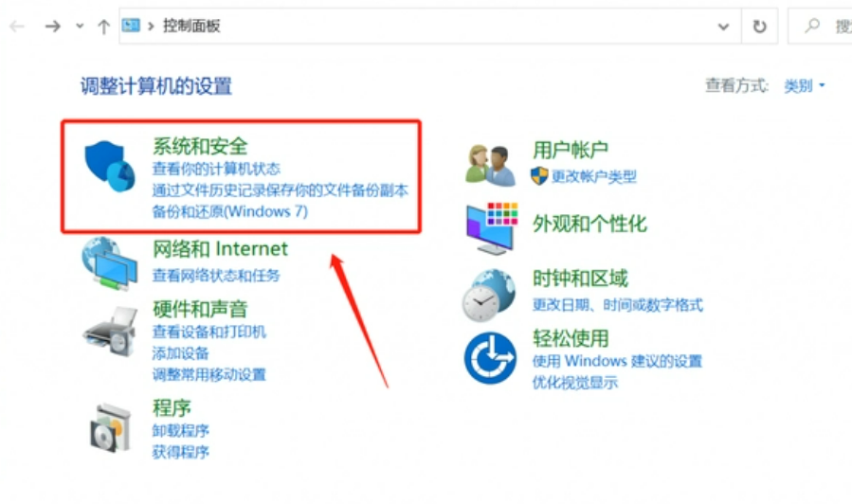The width and height of the screenshot is (852, 504).
Task: Click the 卸载程序 link
Action: coord(180,431)
